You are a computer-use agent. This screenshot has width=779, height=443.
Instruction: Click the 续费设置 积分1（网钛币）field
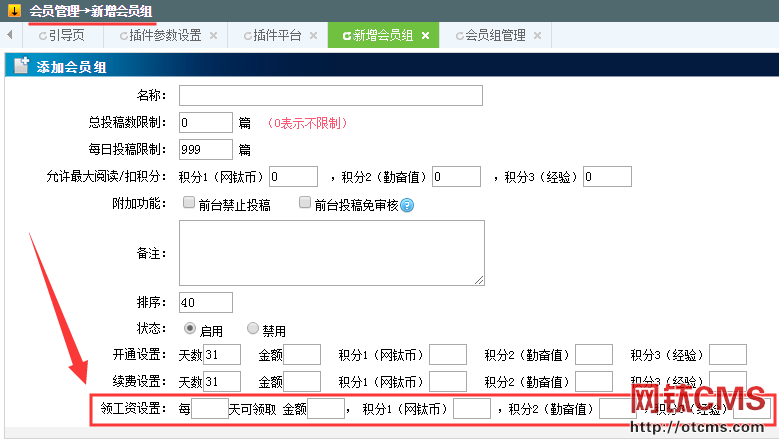point(448,381)
